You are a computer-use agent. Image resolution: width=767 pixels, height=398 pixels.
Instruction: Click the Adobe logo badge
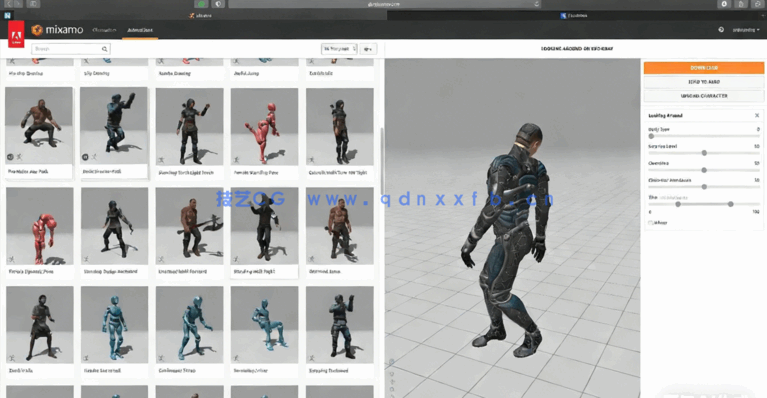tap(16, 34)
